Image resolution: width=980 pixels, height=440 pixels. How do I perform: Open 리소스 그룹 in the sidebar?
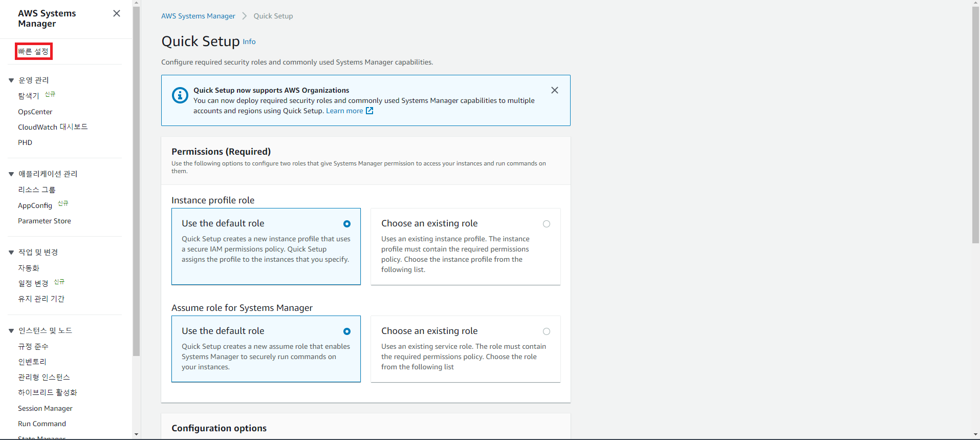click(x=36, y=190)
